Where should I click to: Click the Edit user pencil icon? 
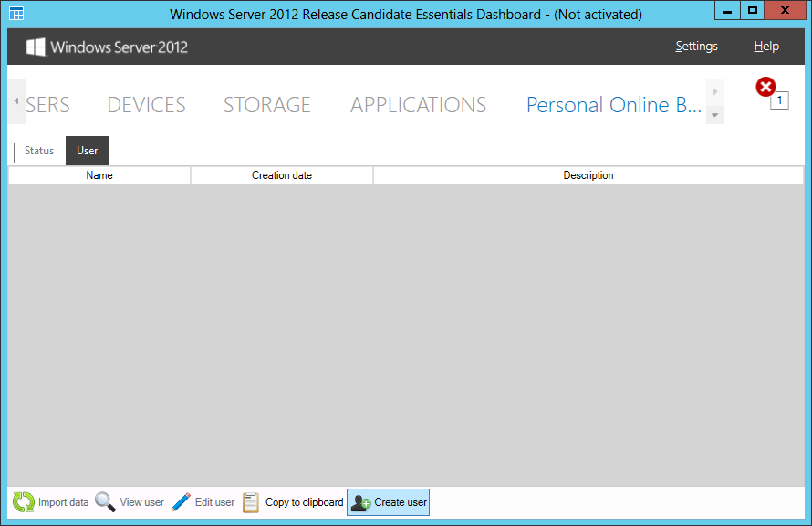[182, 502]
